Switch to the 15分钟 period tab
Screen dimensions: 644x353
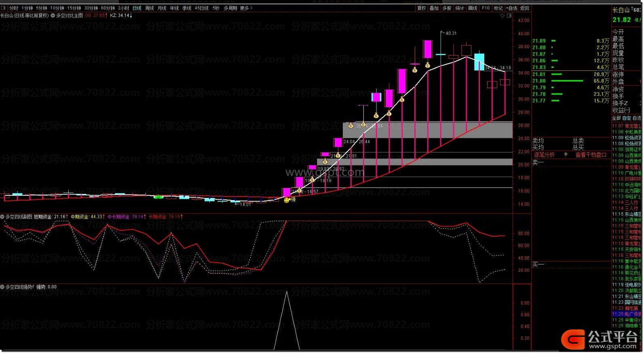74,8
